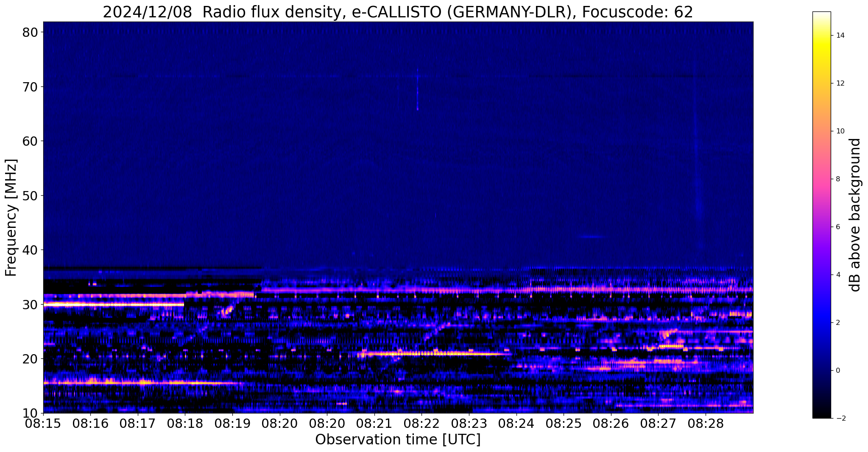
Task: Click time tick label 08:27
Action: point(658,424)
